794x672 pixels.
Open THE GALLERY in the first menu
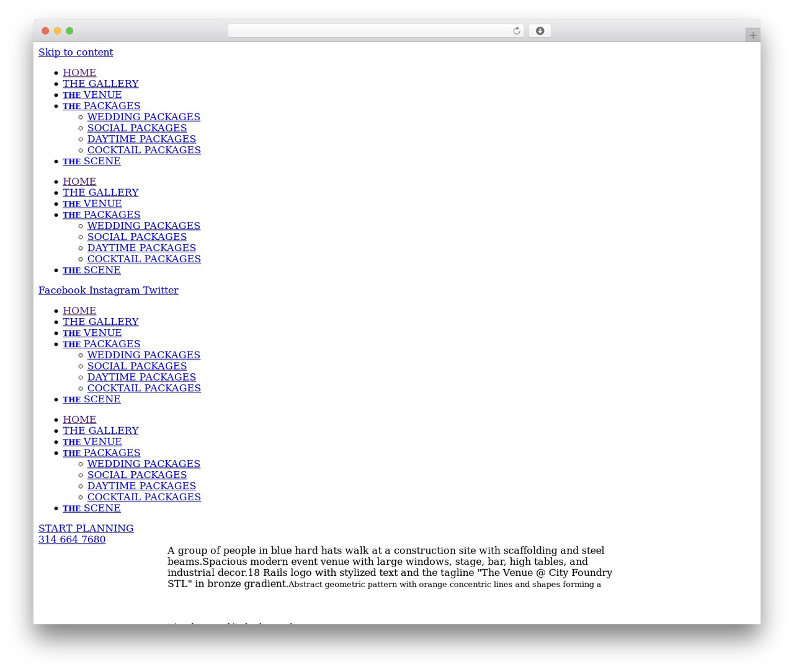[100, 84]
